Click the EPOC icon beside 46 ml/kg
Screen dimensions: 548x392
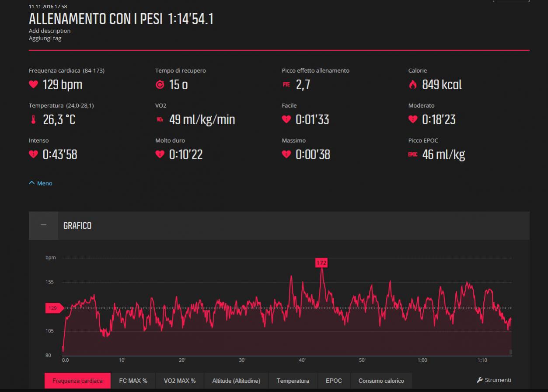click(412, 155)
